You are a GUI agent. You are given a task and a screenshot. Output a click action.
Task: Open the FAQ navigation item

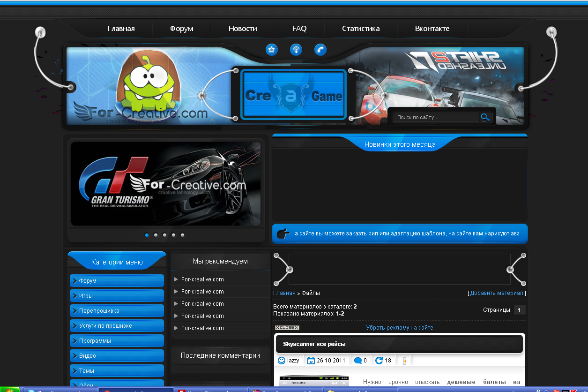pyautogui.click(x=299, y=29)
